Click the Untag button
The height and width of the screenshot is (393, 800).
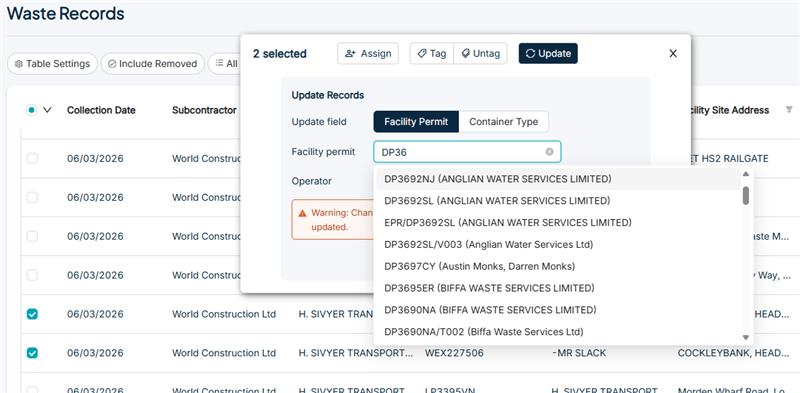(480, 54)
